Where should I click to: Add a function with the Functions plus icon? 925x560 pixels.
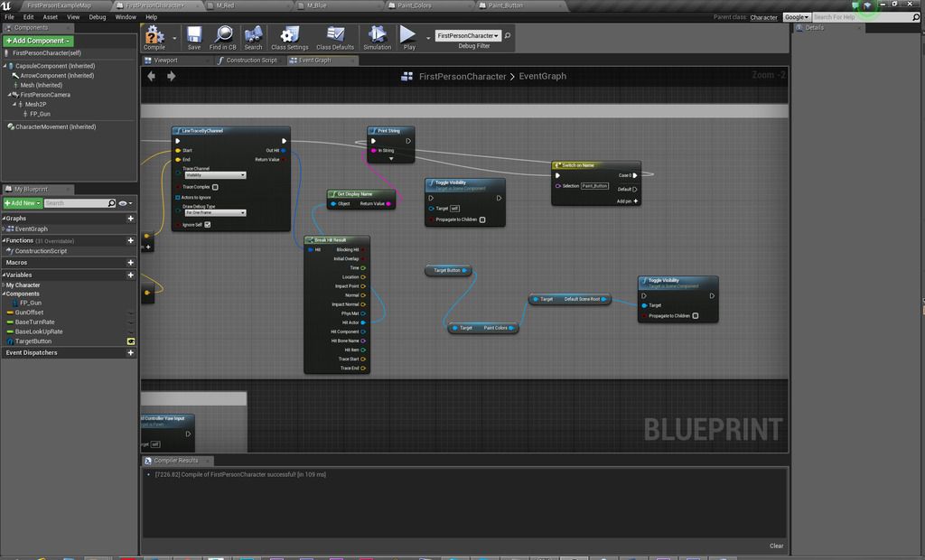point(130,241)
